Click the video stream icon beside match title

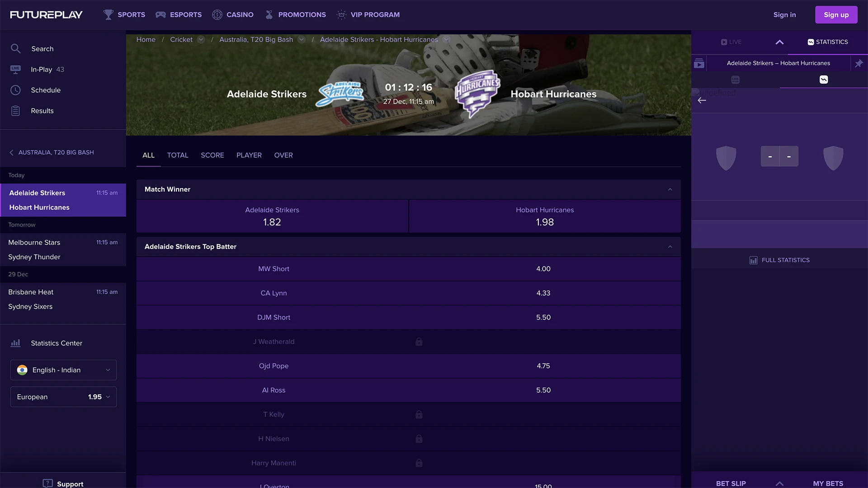(x=699, y=63)
